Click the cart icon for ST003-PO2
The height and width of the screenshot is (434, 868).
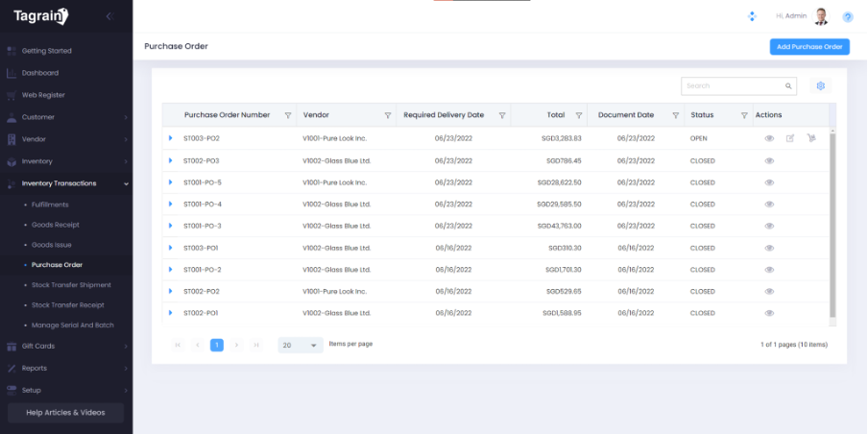[811, 138]
